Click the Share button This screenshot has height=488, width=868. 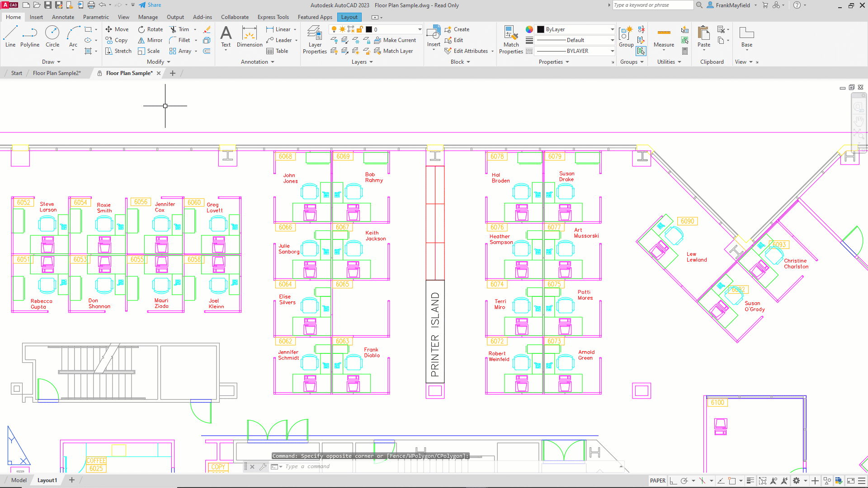coord(150,5)
